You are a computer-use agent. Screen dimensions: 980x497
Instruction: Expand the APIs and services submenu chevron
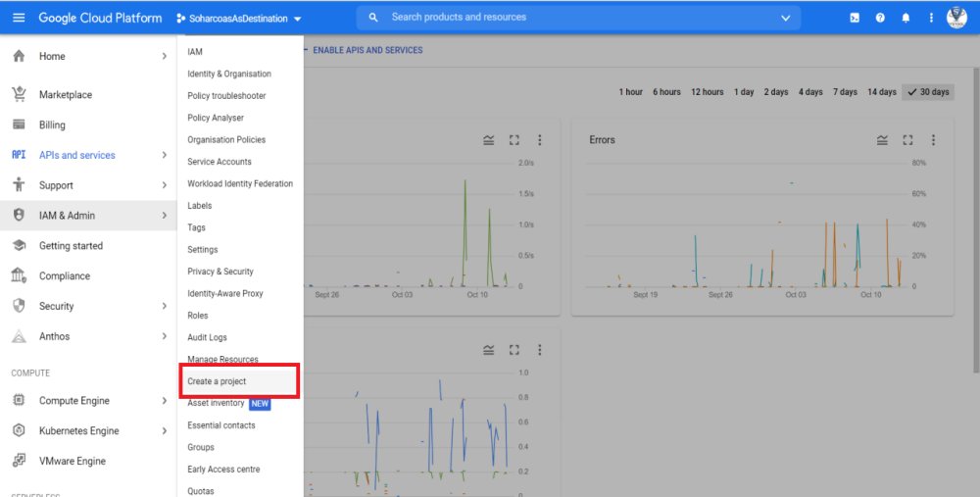(x=165, y=155)
